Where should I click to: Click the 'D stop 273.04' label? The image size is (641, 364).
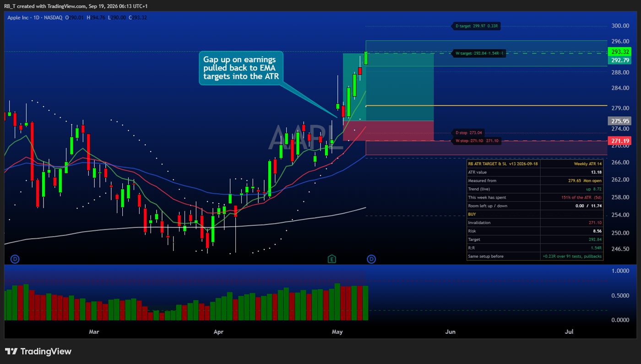click(469, 132)
